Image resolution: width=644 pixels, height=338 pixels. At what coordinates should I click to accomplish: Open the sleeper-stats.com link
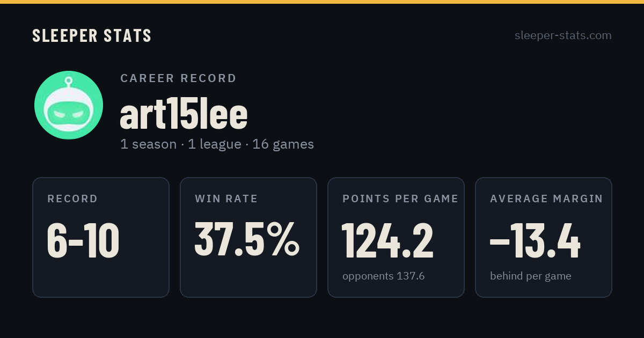563,35
